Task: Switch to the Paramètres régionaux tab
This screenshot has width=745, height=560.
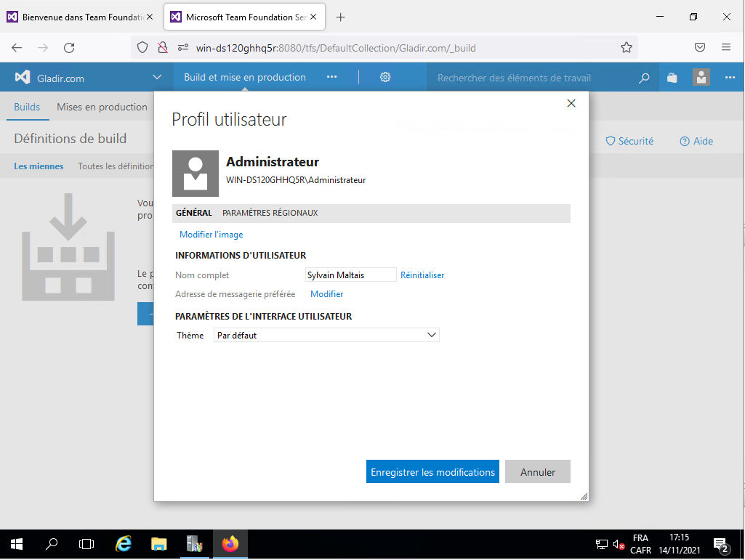Action: click(270, 213)
